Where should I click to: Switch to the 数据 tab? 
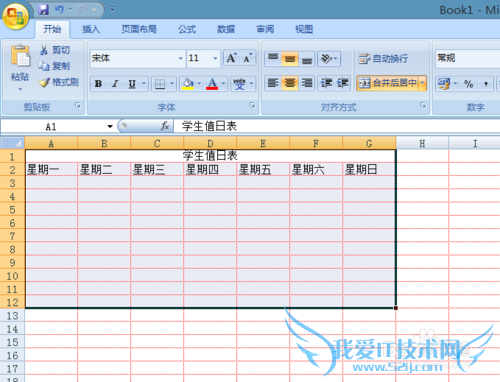tap(226, 29)
